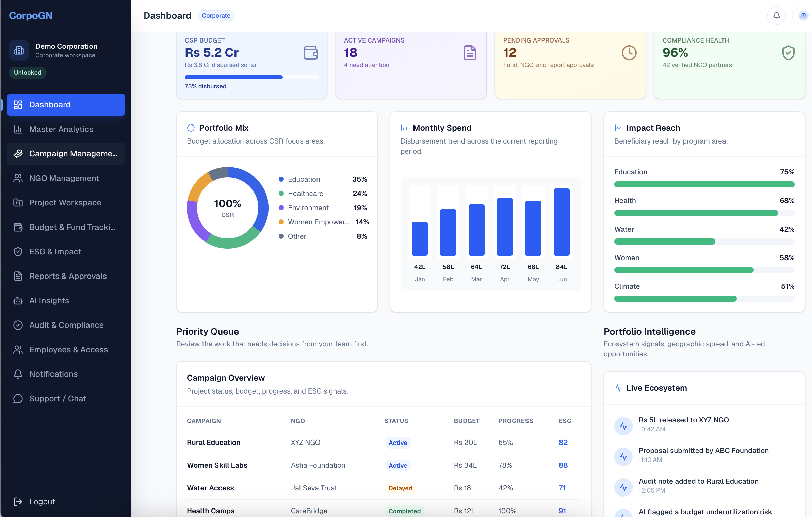The image size is (812, 517).
Task: Click the Active status badge for Rural Education
Action: coord(398,443)
